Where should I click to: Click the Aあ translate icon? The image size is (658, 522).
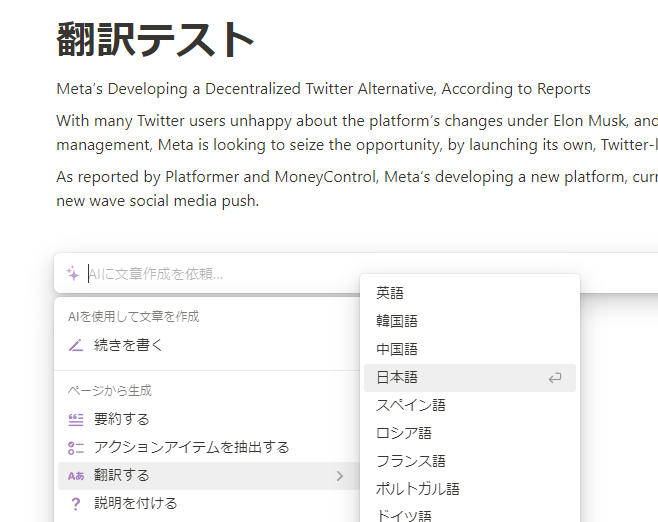pos(76,476)
